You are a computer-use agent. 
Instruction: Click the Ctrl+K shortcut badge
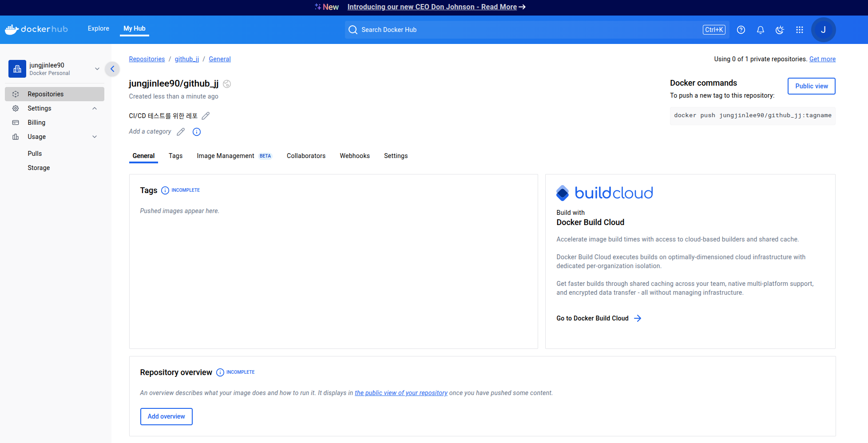tap(714, 30)
